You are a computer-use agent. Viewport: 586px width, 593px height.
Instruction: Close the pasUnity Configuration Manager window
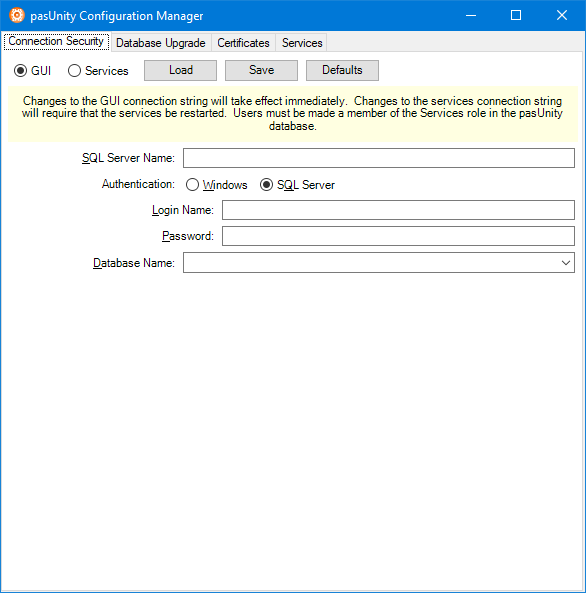click(562, 16)
